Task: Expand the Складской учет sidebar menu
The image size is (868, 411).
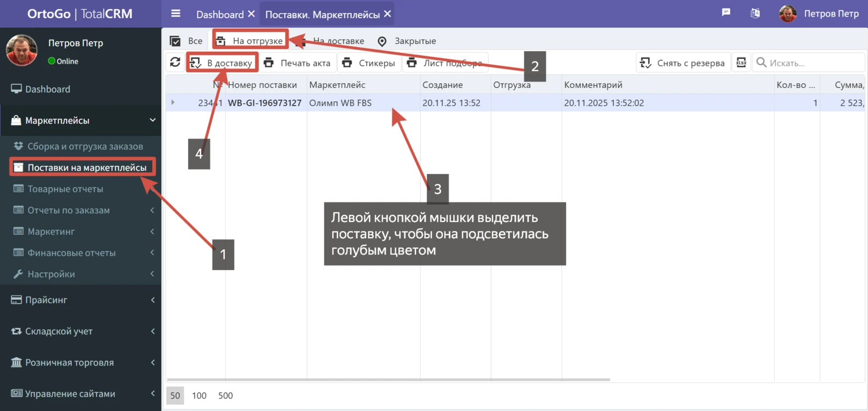Action: (80, 331)
